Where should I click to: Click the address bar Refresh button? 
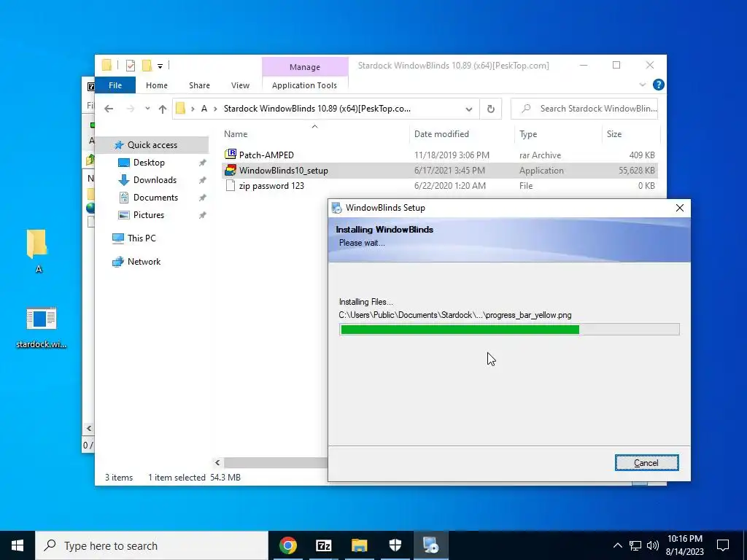pyautogui.click(x=491, y=109)
